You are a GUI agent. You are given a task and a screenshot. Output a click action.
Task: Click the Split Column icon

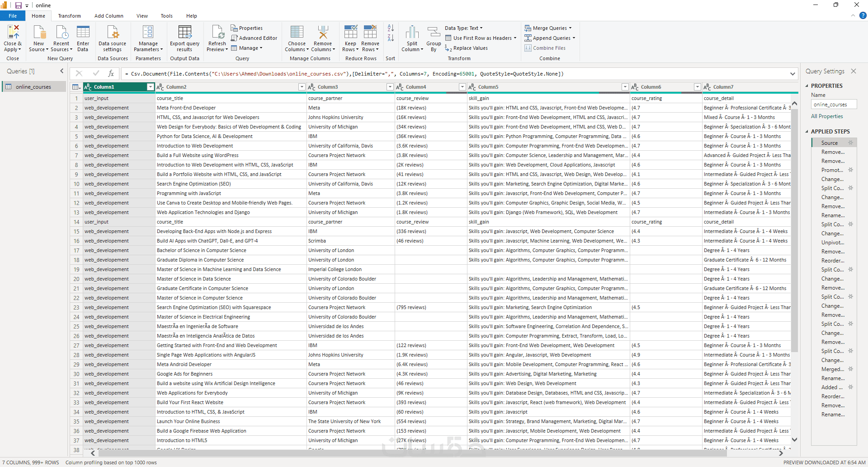[412, 33]
